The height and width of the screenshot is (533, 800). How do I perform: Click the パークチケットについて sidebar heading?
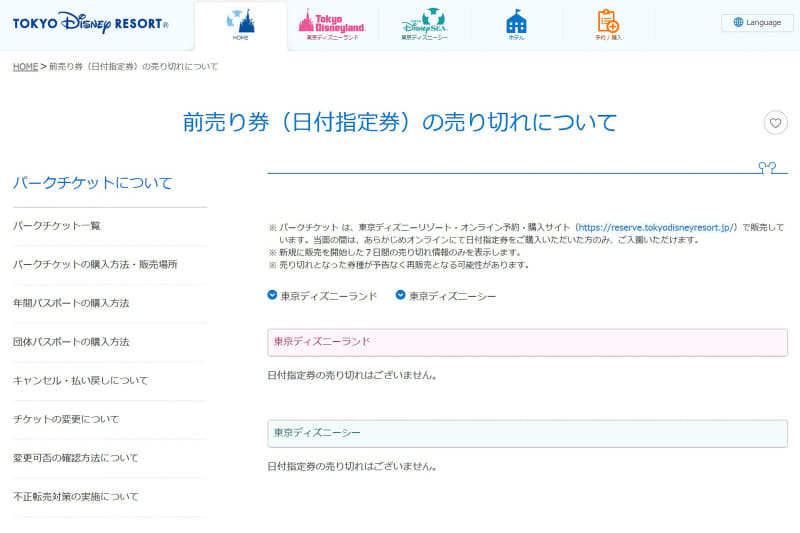tap(93, 183)
